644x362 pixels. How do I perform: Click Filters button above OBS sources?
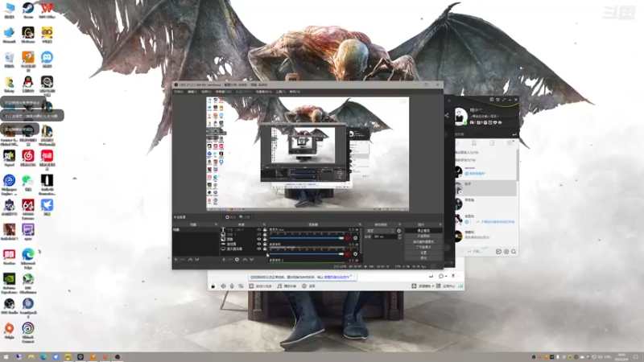245,216
